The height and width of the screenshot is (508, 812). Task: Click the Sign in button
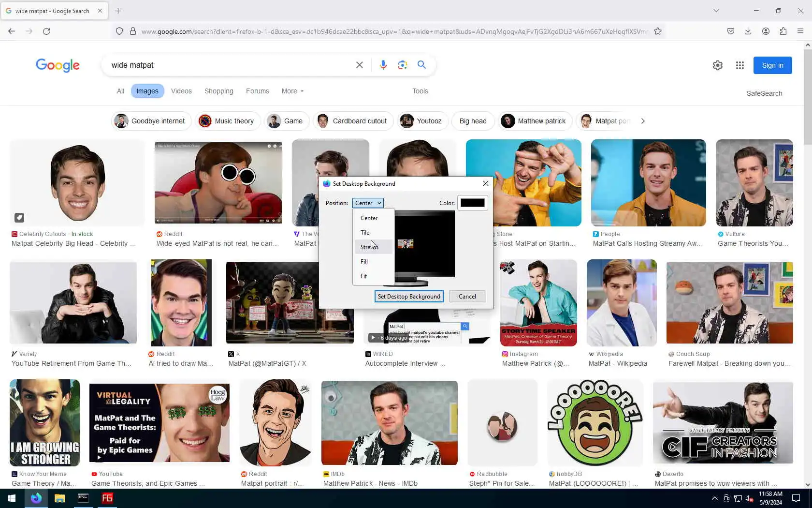pos(772,65)
